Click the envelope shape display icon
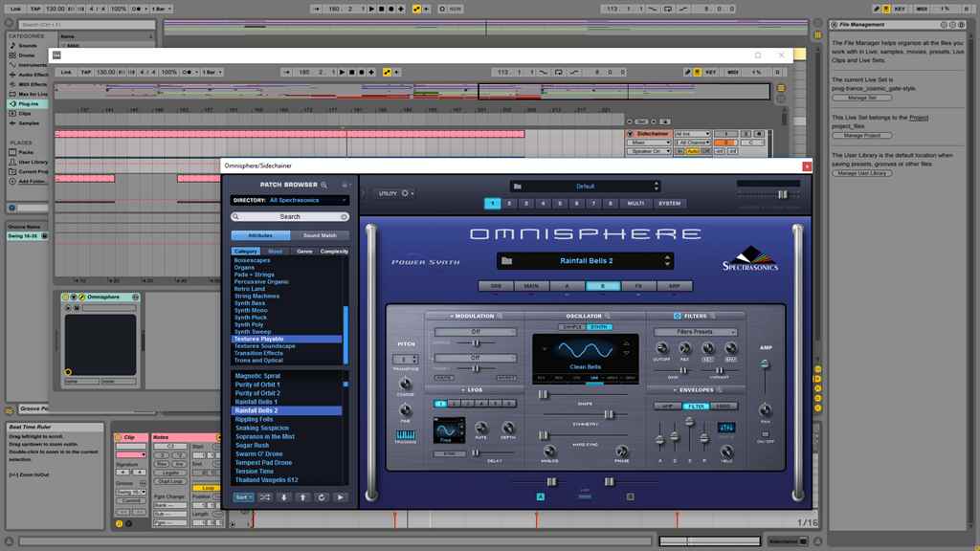 tap(726, 428)
